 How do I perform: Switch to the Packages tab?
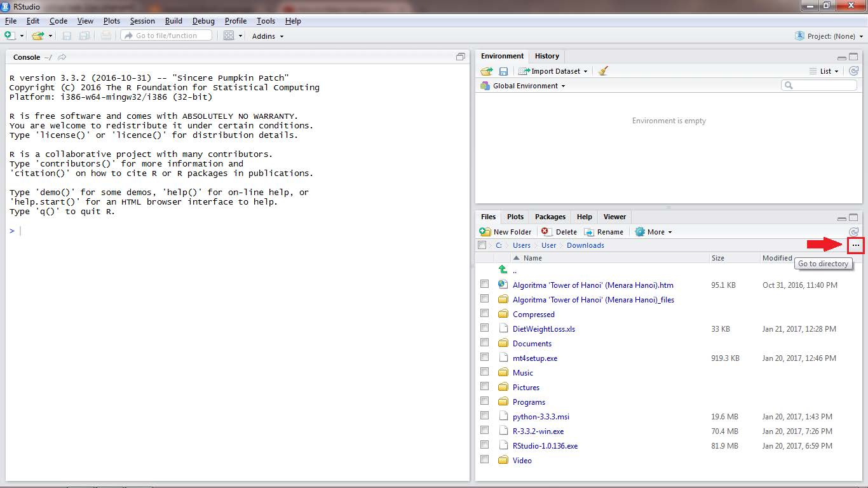550,217
